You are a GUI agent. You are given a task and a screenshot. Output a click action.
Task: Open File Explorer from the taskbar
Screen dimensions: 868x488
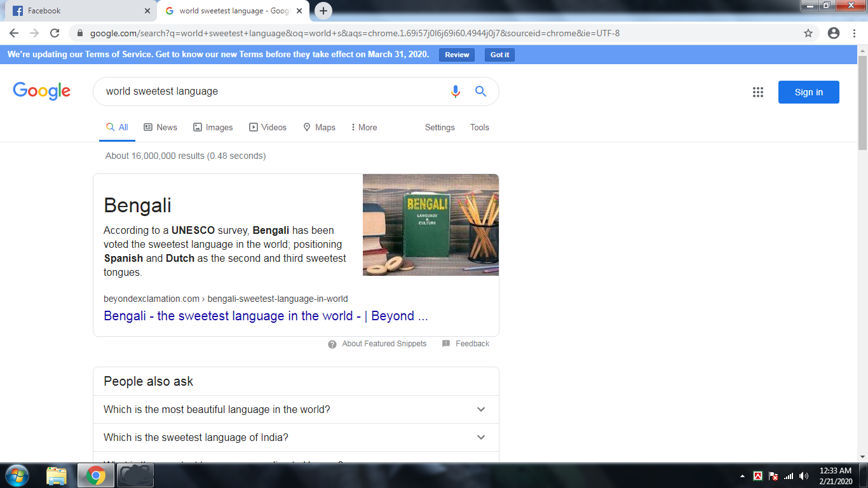coord(57,475)
